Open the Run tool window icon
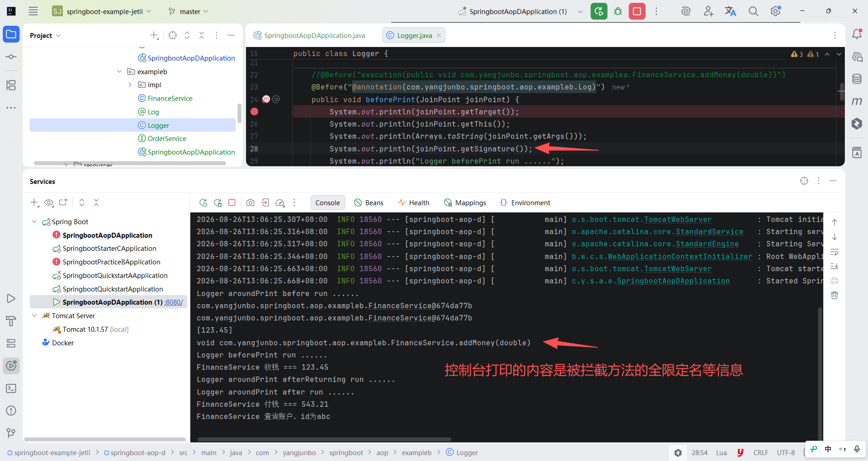 (x=11, y=298)
